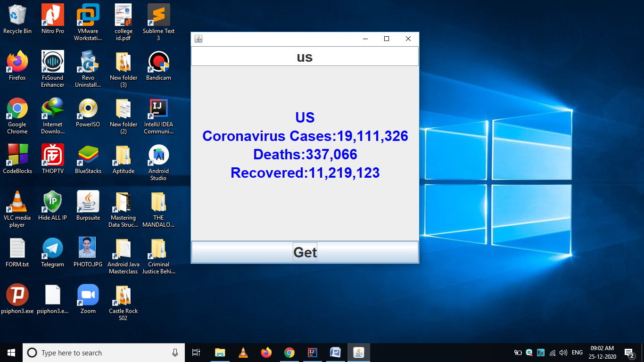Select the PHOTO.JPG image file
This screenshot has height=362, width=644.
click(x=88, y=253)
